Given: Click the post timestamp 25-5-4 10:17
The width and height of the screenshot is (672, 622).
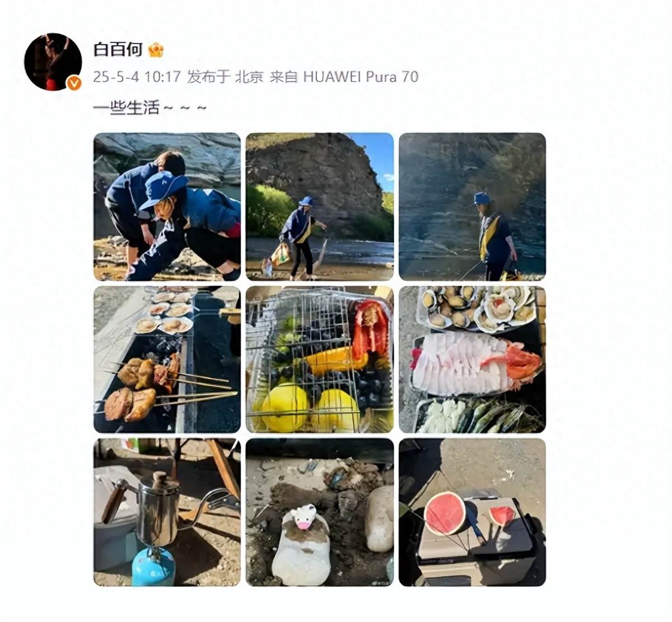Looking at the screenshot, I should pyautogui.click(x=137, y=76).
